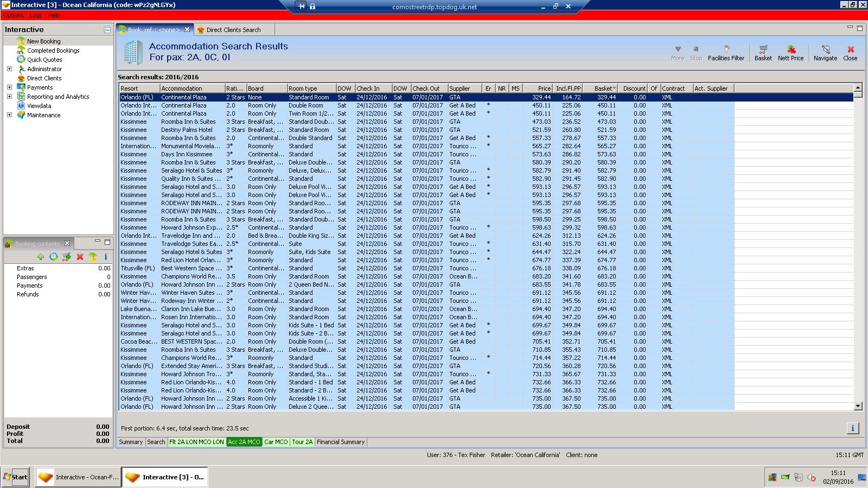The width and height of the screenshot is (868, 488).
Task: Click the Quick Quotes clock icon
Action: [21, 59]
